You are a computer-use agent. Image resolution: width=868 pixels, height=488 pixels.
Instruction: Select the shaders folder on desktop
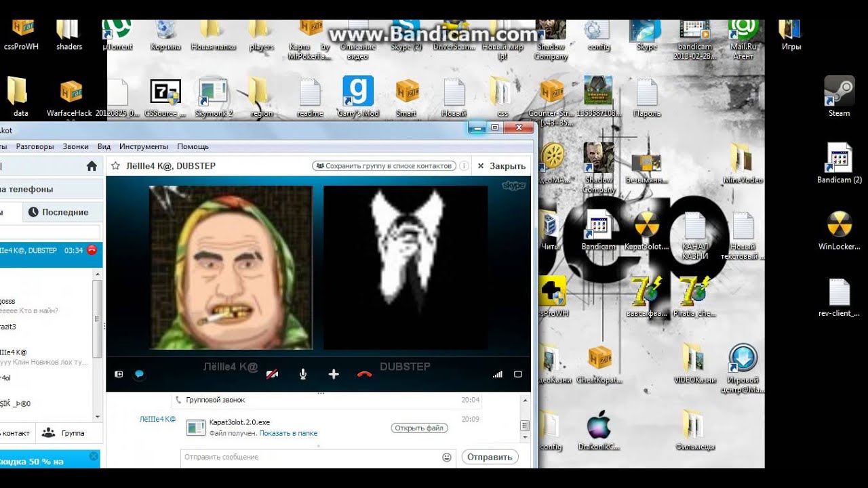[69, 35]
